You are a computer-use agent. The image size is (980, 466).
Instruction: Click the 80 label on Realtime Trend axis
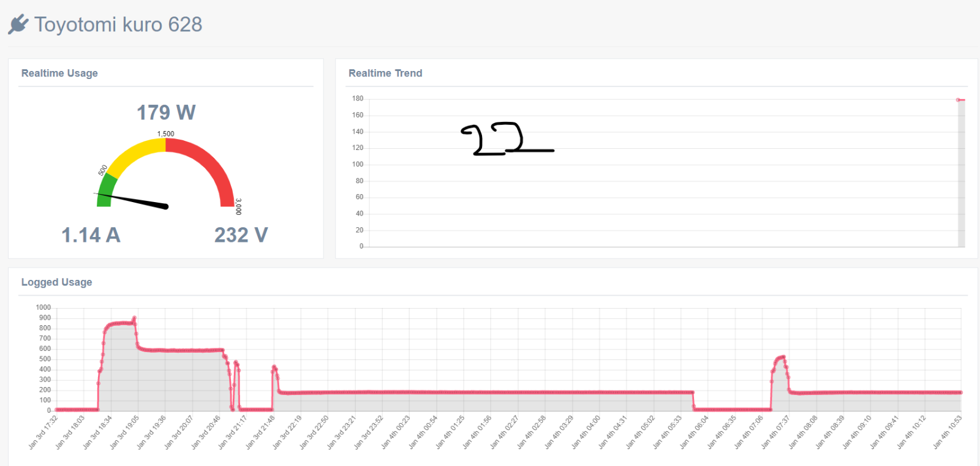click(360, 181)
